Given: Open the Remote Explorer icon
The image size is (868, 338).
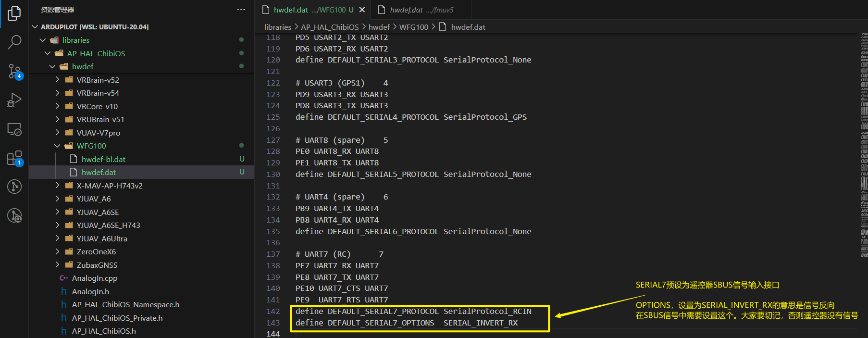Looking at the screenshot, I should tap(14, 129).
